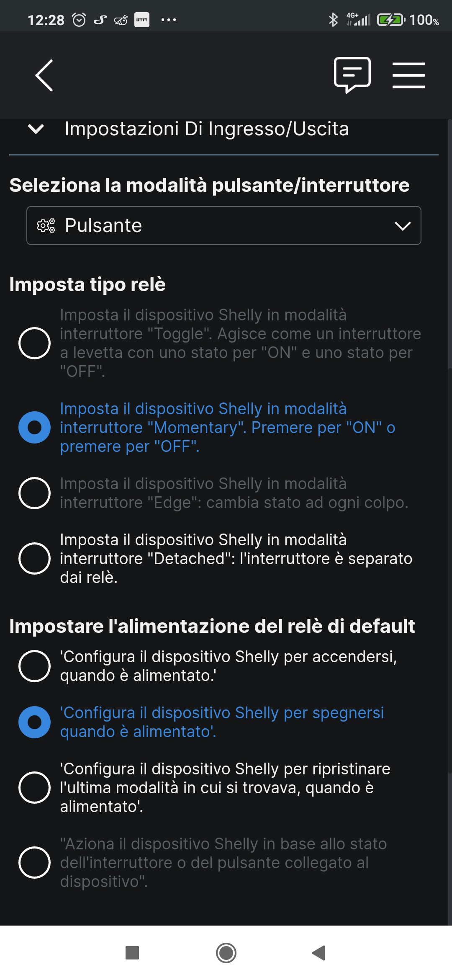452x980 pixels.
Task: Select the "Detached" switch mode radio button
Action: [35, 559]
